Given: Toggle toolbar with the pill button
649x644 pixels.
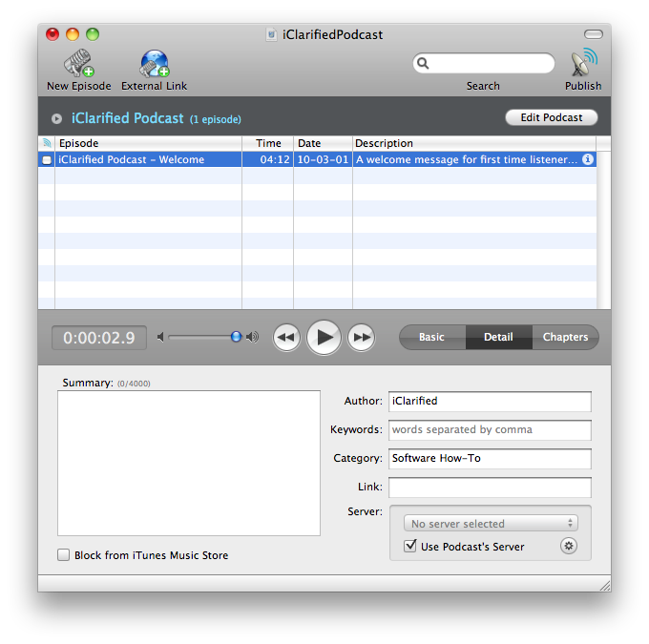Looking at the screenshot, I should tap(593, 34).
